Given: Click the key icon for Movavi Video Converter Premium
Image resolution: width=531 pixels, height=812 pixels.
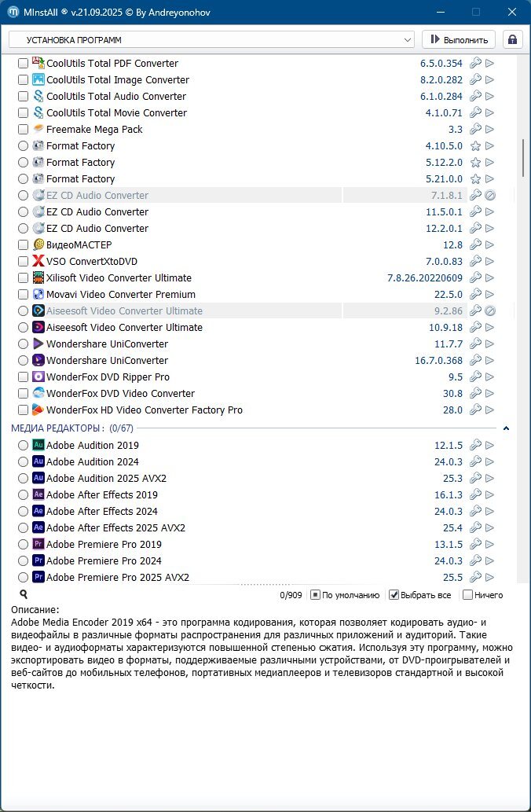Looking at the screenshot, I should 475,295.
